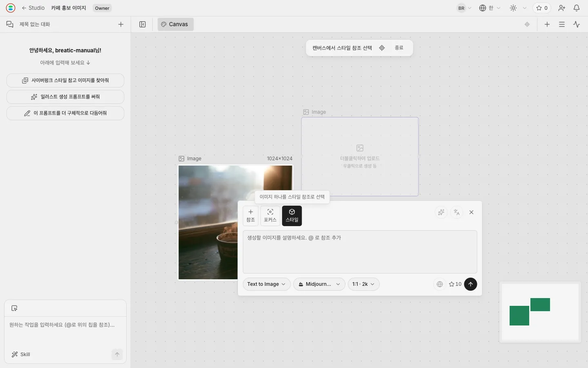
Task: Open the star credits counter
Action: click(542, 8)
